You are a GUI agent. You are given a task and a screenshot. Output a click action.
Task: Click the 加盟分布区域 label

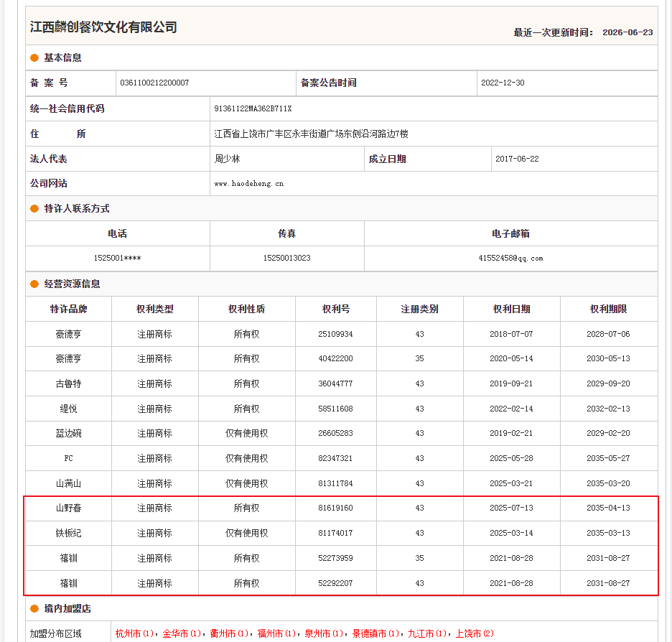click(56, 633)
